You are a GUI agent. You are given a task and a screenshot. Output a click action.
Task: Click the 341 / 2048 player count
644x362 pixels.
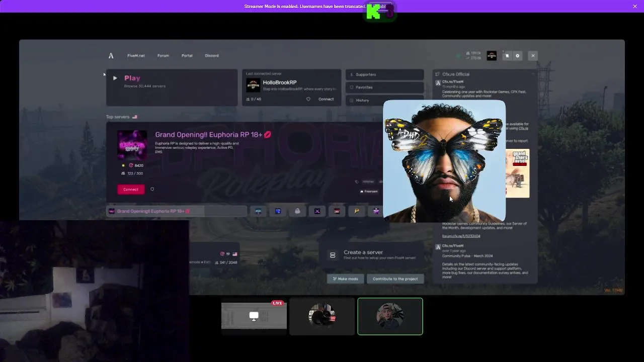[228, 262]
